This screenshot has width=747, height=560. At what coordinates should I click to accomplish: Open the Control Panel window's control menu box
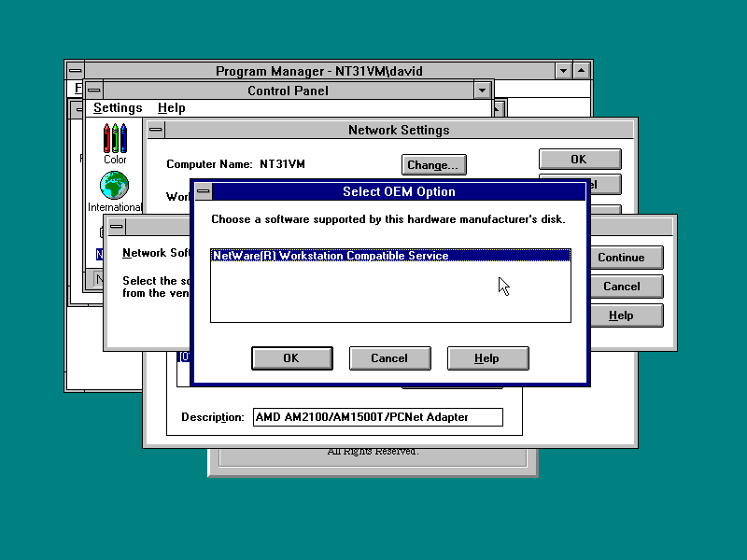[x=94, y=90]
